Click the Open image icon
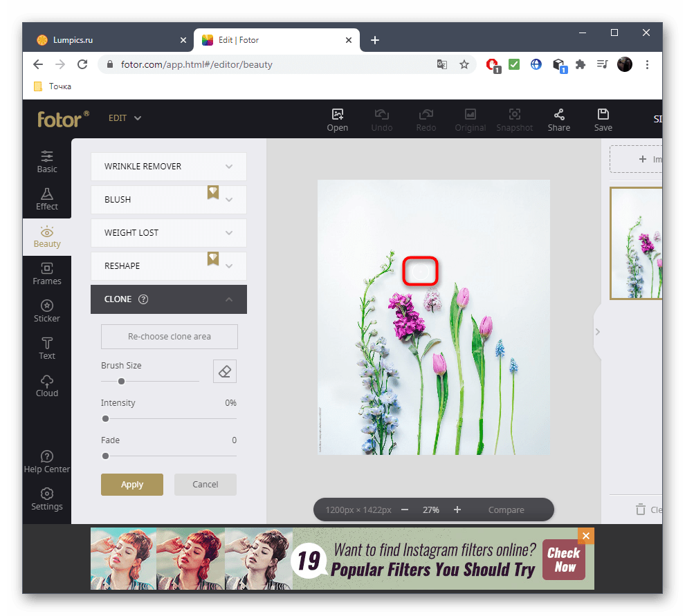 pyautogui.click(x=338, y=120)
